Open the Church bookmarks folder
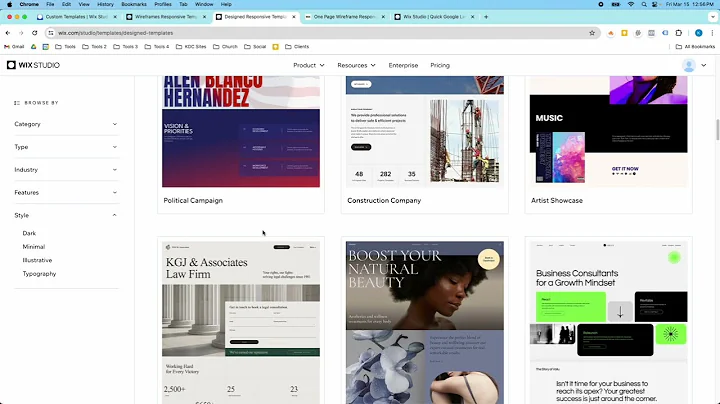This screenshot has height=404, width=720. tap(225, 46)
